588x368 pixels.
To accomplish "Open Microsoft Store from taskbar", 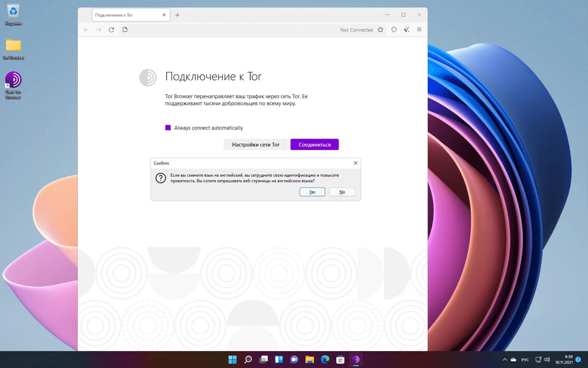I will tap(340, 360).
